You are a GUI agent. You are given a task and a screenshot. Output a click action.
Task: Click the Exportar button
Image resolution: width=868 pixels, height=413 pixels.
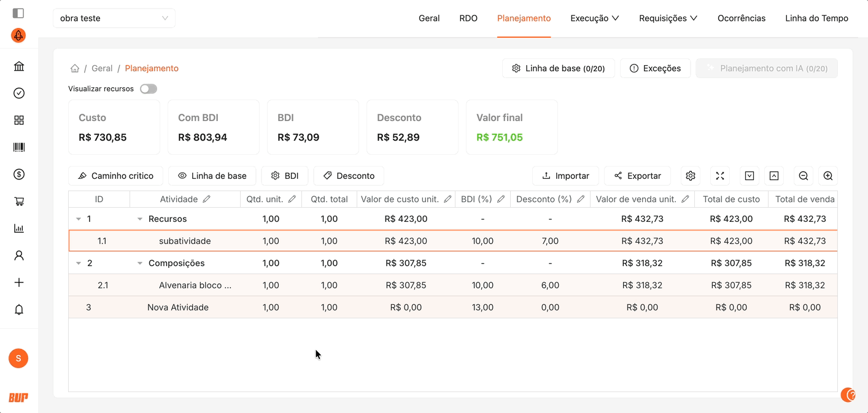point(637,176)
